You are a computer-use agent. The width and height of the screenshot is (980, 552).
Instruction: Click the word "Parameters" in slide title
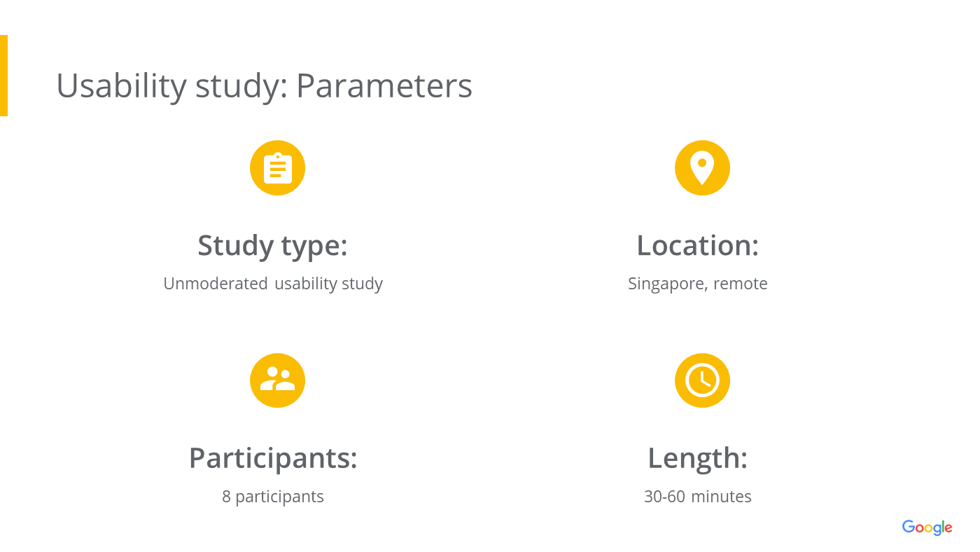coord(384,86)
